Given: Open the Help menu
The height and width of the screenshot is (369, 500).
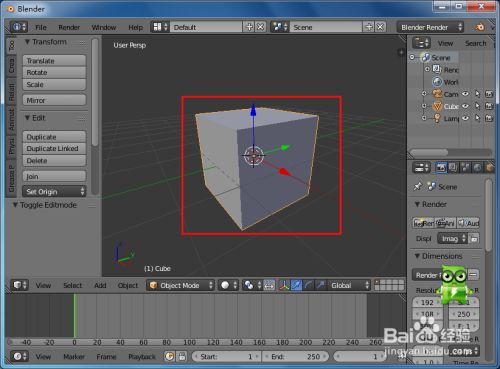Looking at the screenshot, I should (x=135, y=27).
